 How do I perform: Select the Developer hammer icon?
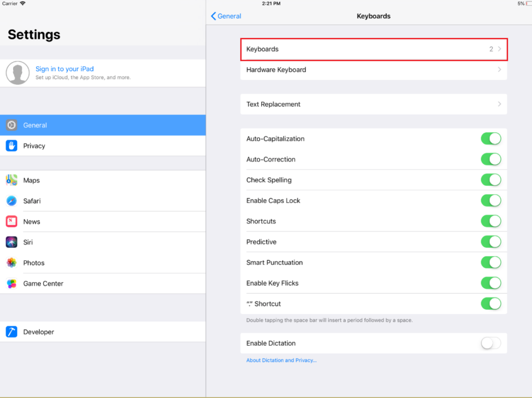pos(11,332)
